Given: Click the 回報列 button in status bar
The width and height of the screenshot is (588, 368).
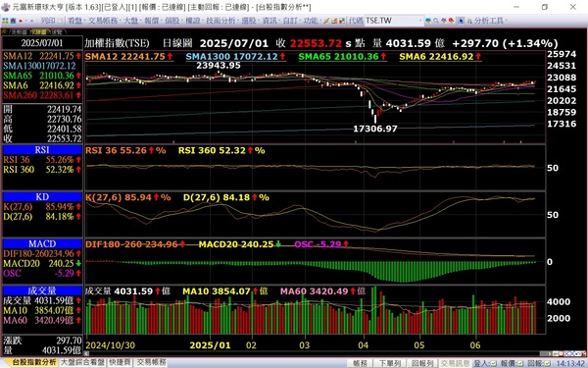Looking at the screenshot, I should (422, 363).
